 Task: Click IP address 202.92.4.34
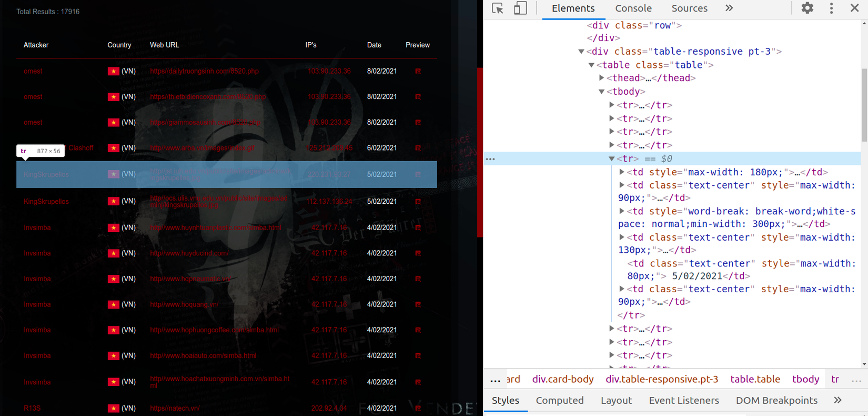(x=329, y=408)
